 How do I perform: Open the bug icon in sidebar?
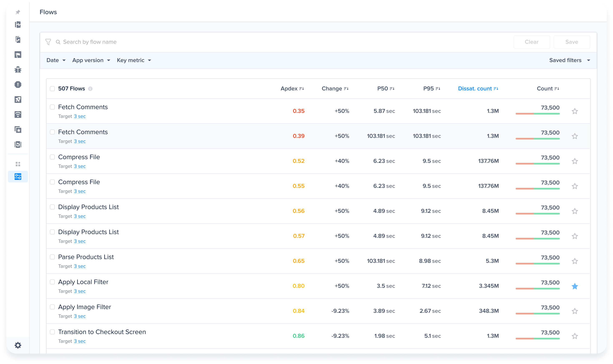(x=18, y=70)
